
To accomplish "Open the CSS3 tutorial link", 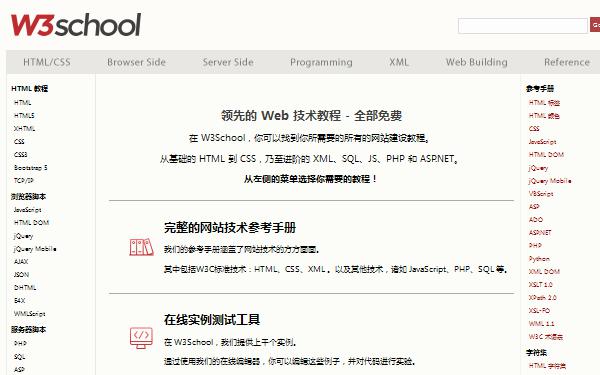I will (21, 155).
